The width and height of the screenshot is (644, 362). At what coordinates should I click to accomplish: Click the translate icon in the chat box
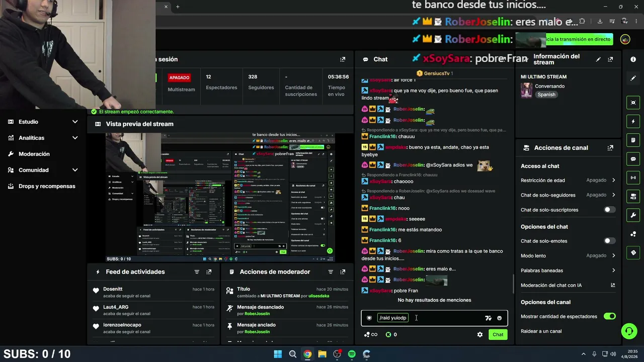[488, 318]
